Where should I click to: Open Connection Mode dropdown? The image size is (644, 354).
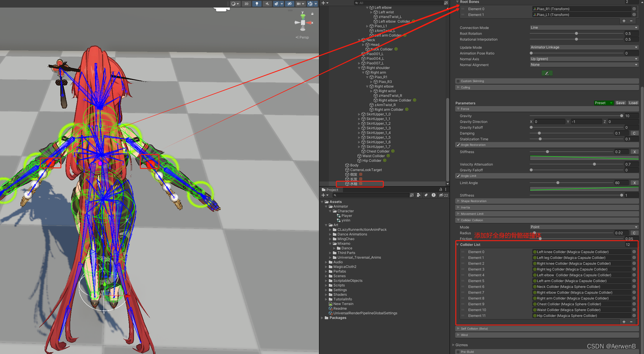tap(584, 28)
